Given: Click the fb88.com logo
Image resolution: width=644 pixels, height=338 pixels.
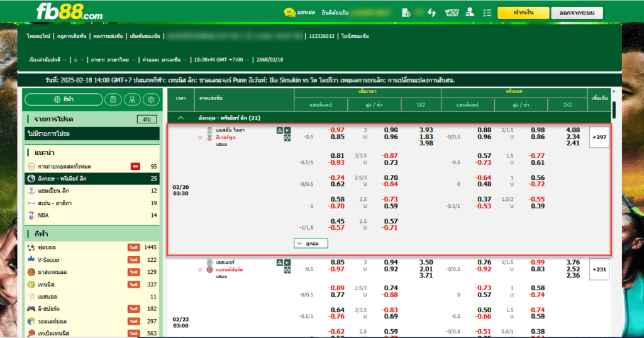Looking at the screenshot, I should tap(70, 11).
